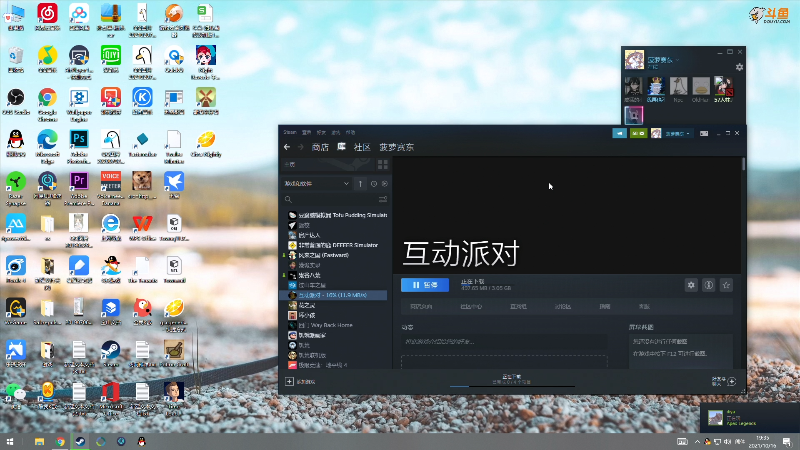
Task: Expand the games and software filter dropdown
Action: [316, 184]
